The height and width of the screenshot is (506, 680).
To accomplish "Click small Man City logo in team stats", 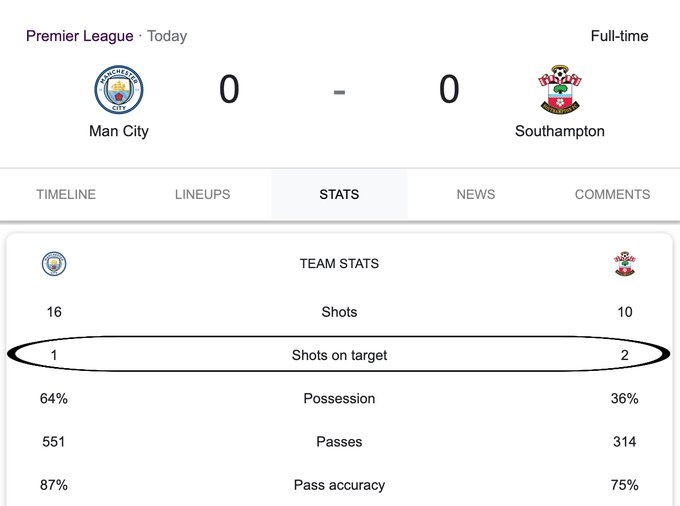I will click(54, 264).
